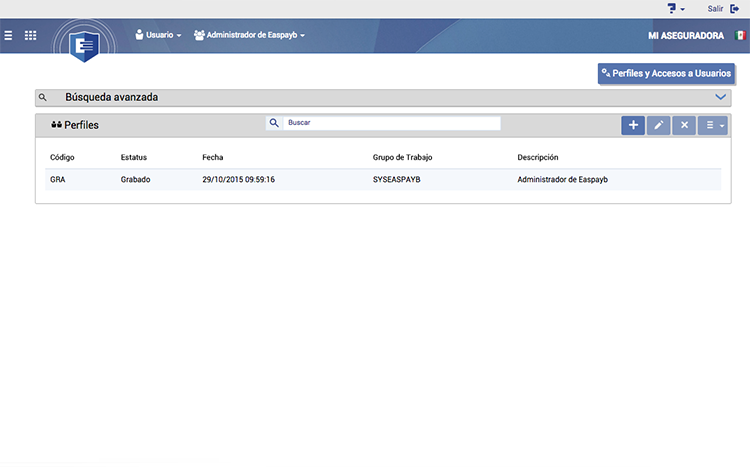Sort by Descripción column header
750x467 pixels.
tap(538, 157)
